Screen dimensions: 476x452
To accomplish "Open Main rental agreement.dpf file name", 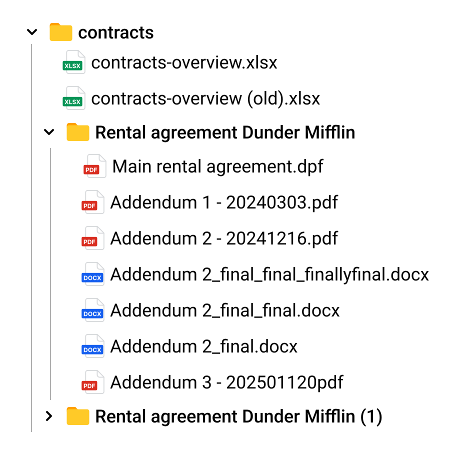I will click(x=218, y=166).
